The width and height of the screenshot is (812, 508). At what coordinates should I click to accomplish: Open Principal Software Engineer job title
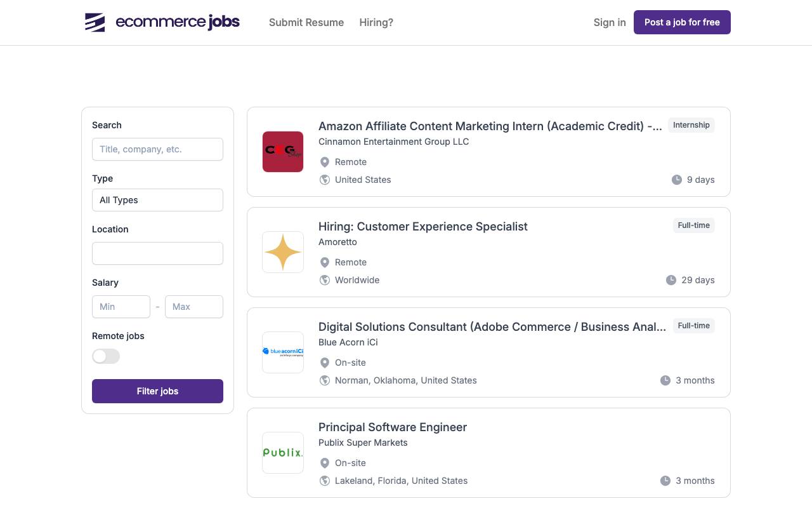(393, 427)
